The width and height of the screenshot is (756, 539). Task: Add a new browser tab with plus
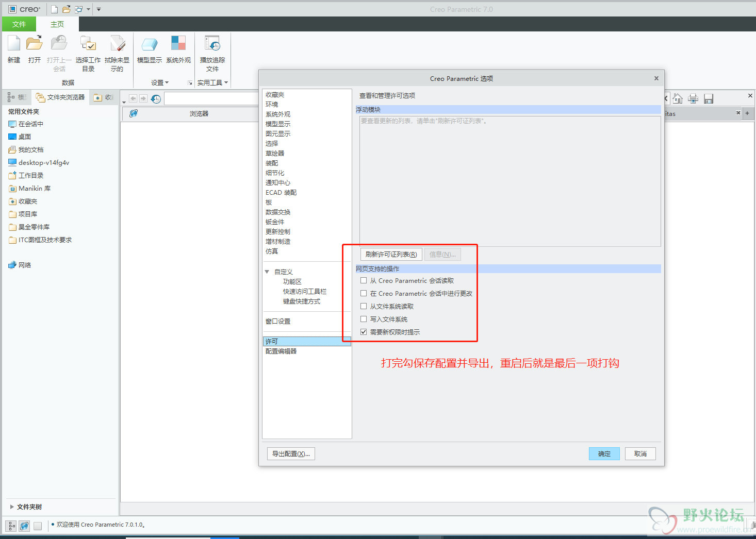[x=747, y=113]
